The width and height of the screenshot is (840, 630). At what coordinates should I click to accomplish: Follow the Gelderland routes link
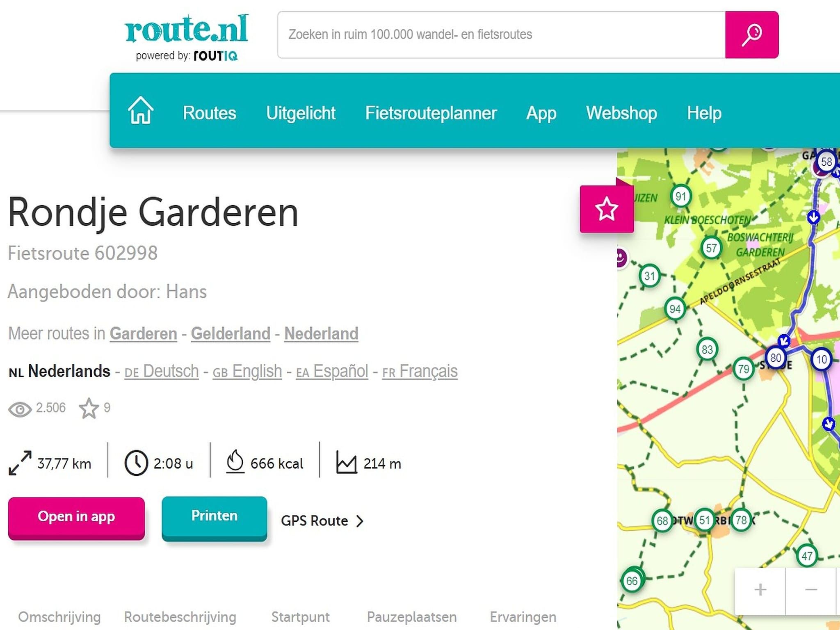coord(231,333)
